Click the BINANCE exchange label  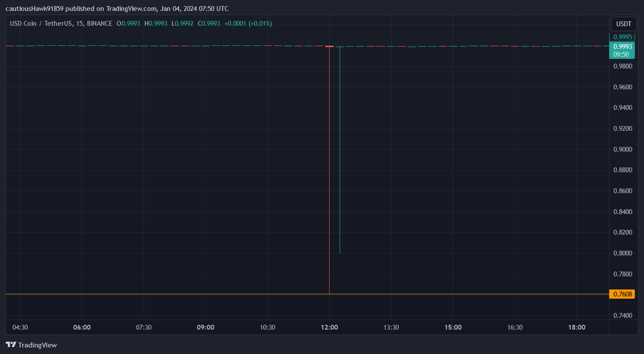[x=99, y=24]
